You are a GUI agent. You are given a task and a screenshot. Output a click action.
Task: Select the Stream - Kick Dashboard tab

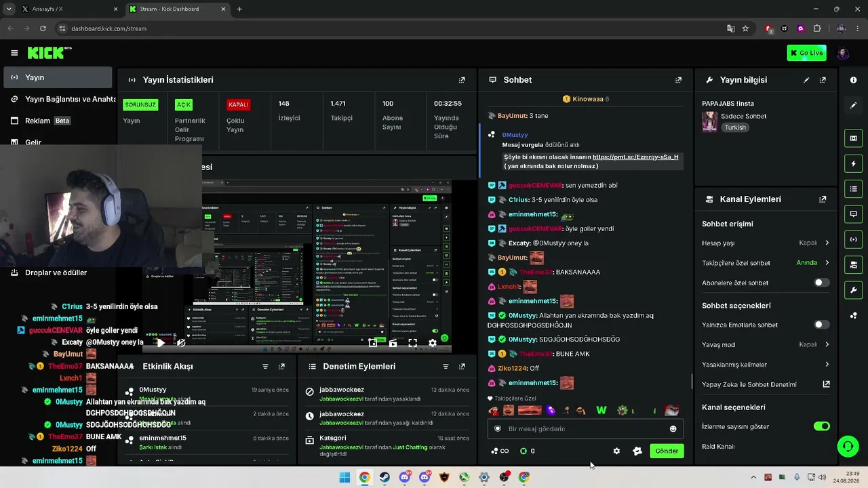point(176,9)
